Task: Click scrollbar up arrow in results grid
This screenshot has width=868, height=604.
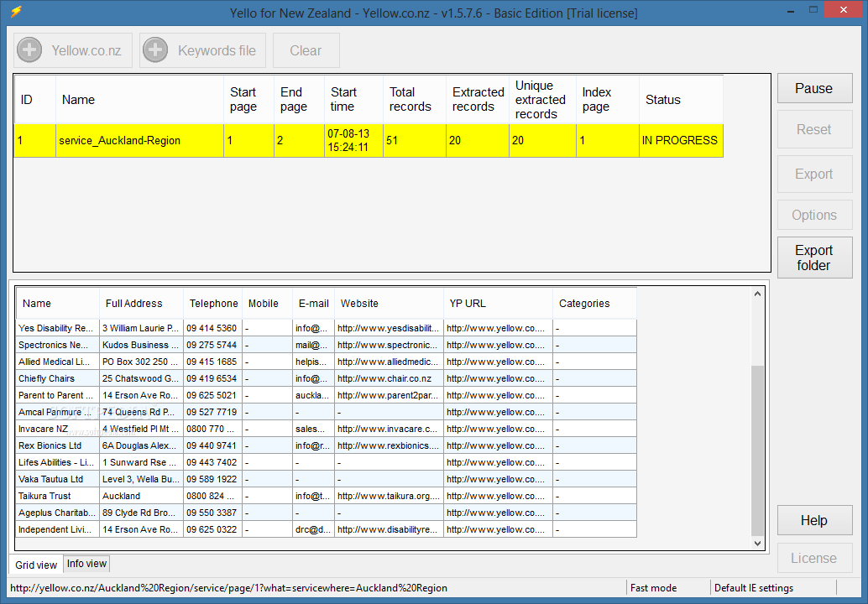Action: click(757, 294)
